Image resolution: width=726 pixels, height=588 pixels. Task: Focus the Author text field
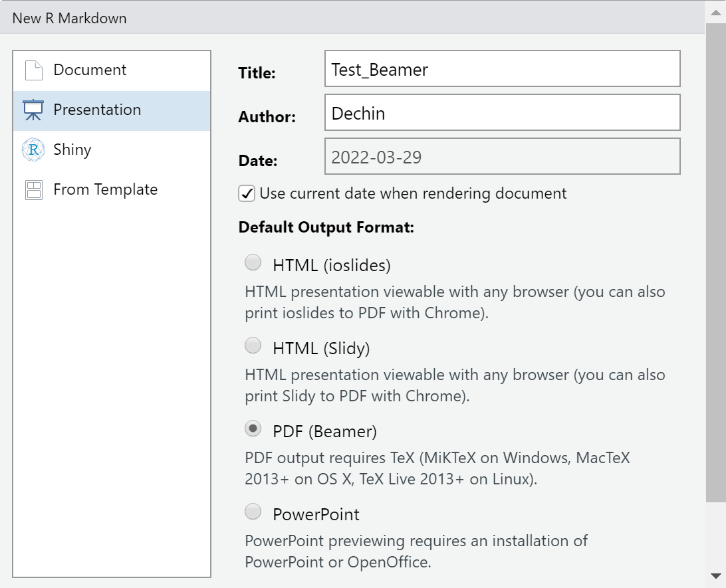502,113
